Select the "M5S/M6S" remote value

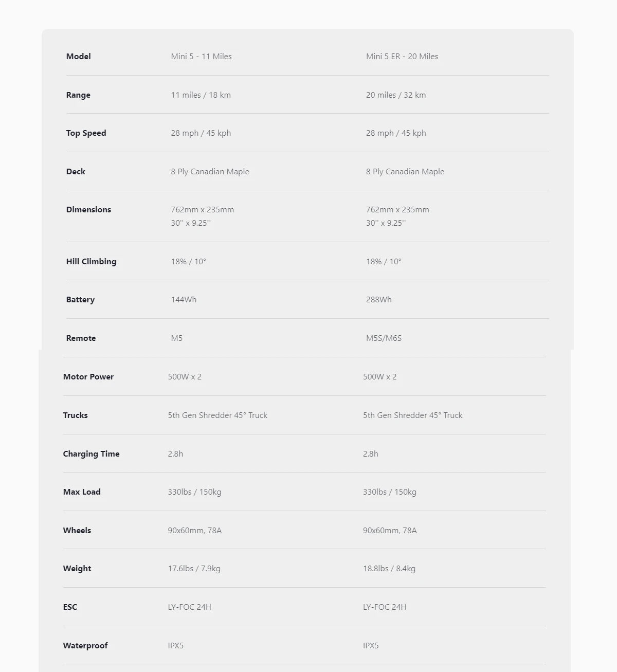(x=384, y=338)
